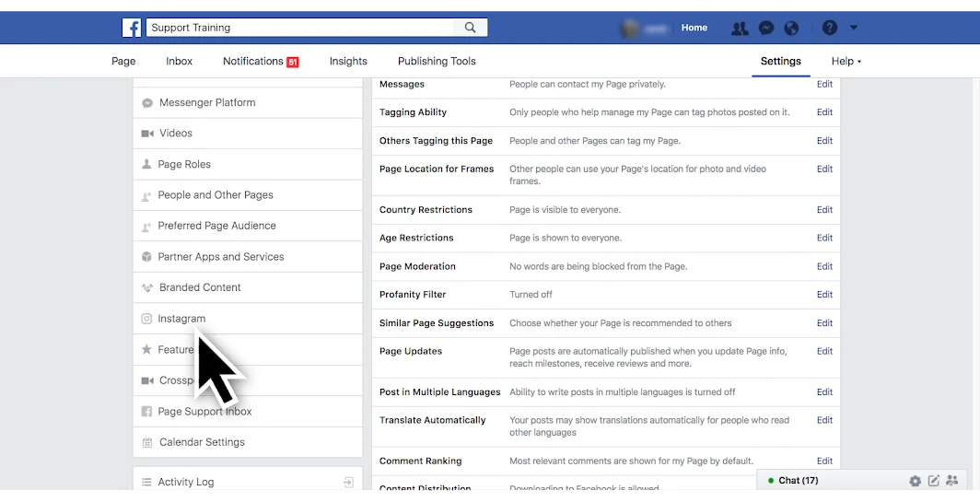Click the People and Other Pages icon
Image resolution: width=980 pixels, height=502 pixels.
146,195
